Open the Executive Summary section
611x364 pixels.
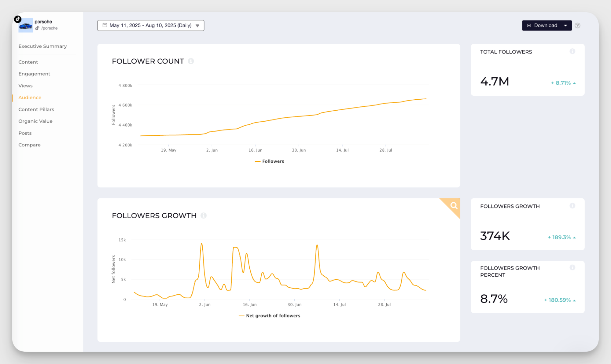[x=42, y=46]
